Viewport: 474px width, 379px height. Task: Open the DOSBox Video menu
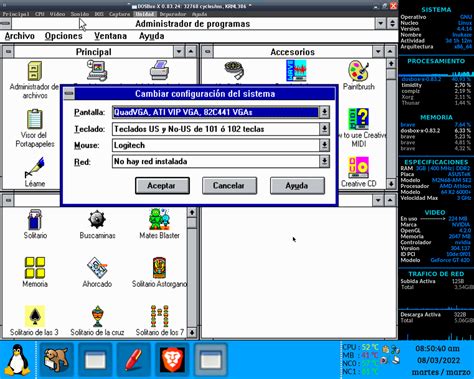click(x=57, y=14)
